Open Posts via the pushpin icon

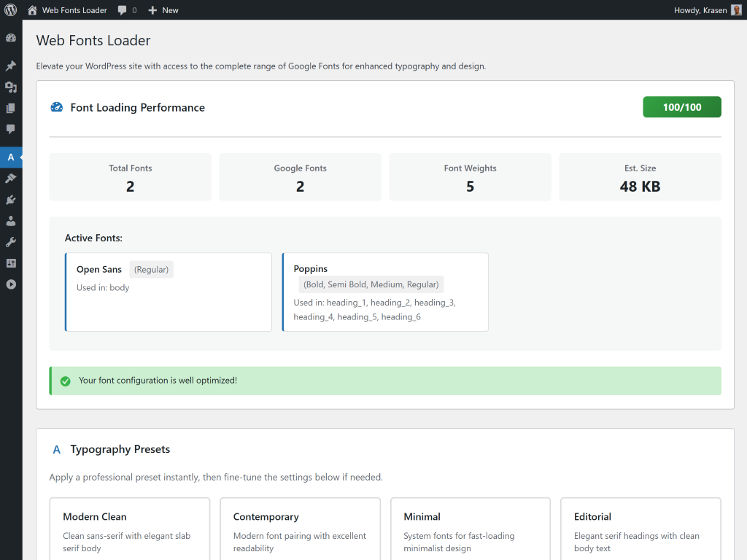point(11,66)
